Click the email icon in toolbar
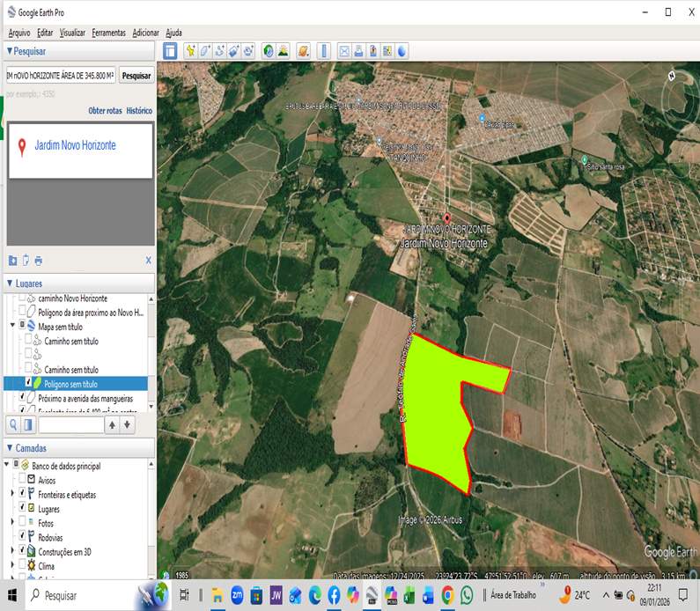Image resolution: width=700 pixels, height=611 pixels. point(344,51)
